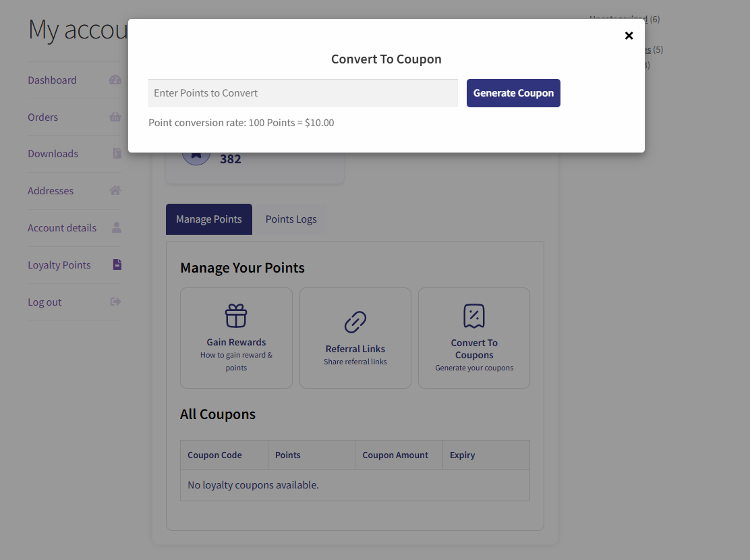This screenshot has height=560, width=750.
Task: Click the Log out text link
Action: 45,302
